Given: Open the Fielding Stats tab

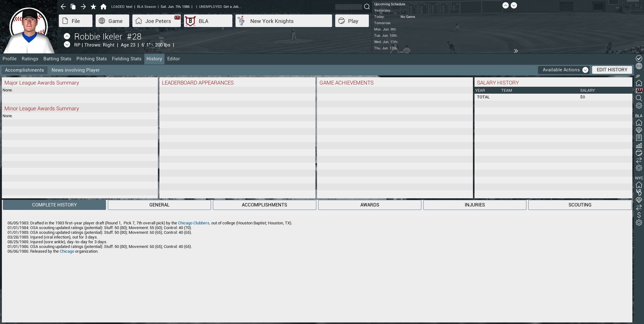Looking at the screenshot, I should tap(127, 59).
